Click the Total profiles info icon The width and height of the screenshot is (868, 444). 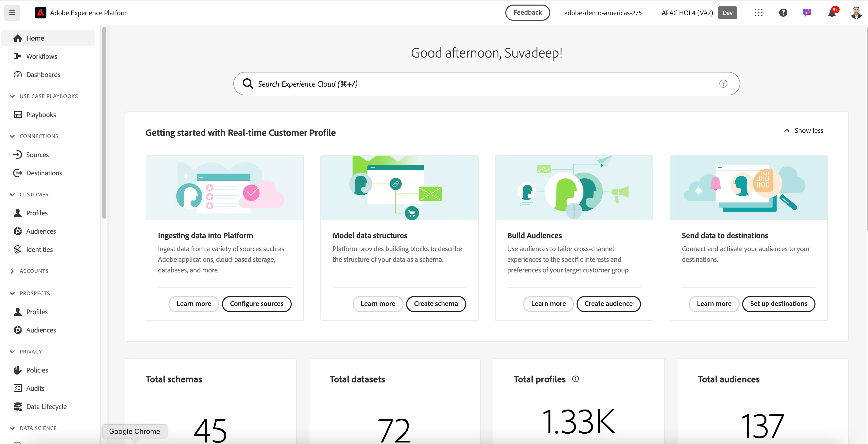click(576, 379)
